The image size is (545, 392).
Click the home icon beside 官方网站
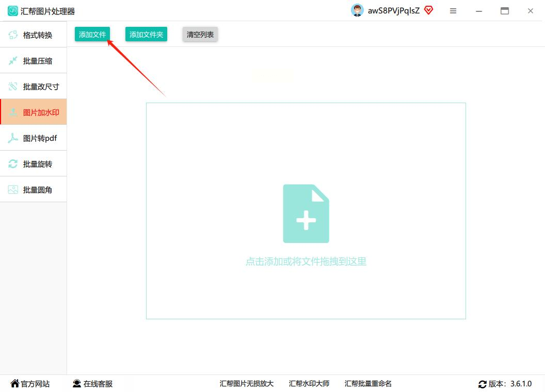14,383
